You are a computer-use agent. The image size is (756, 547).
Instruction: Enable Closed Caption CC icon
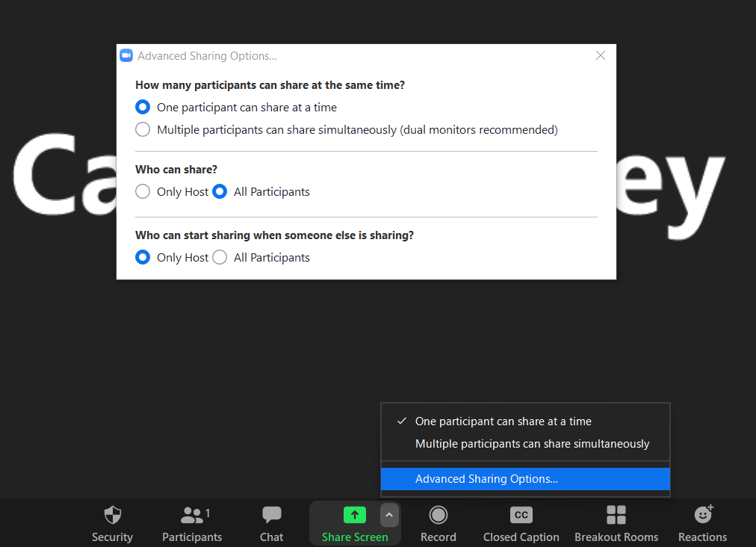[x=521, y=515]
